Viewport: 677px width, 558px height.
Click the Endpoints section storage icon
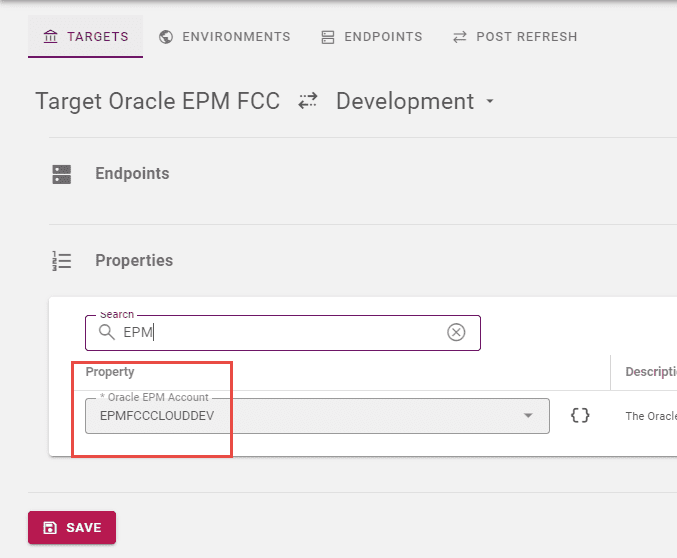tap(62, 174)
